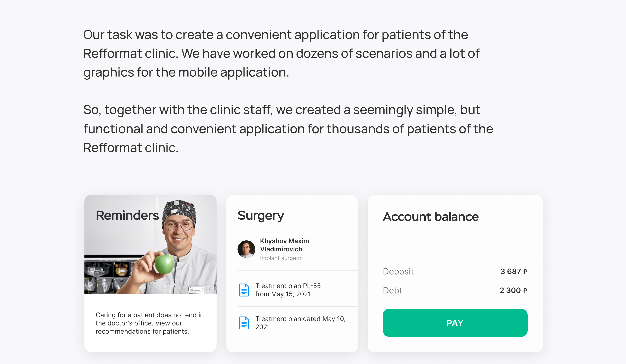Click the document icon beside the May 10 plan
Viewport: 626px width, 364px height.
click(x=244, y=323)
